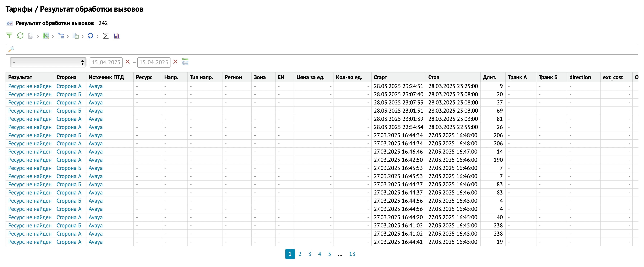Click the export file download icon

pyautogui.click(x=75, y=36)
